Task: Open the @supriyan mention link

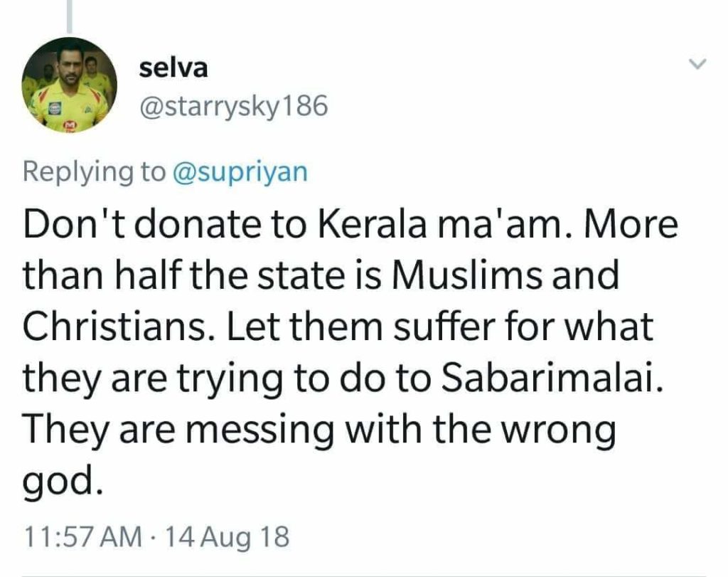Action: (x=240, y=173)
